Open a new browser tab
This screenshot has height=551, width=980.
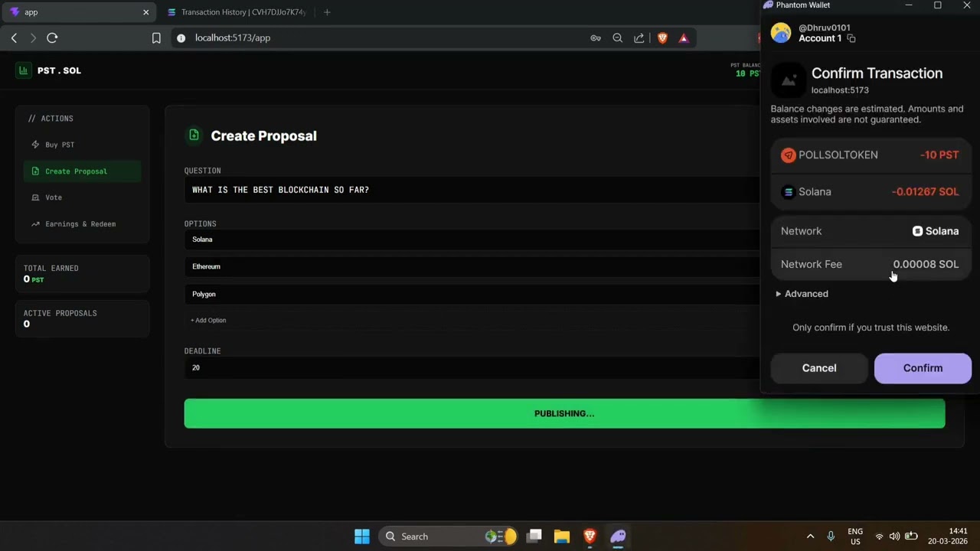click(x=327, y=12)
